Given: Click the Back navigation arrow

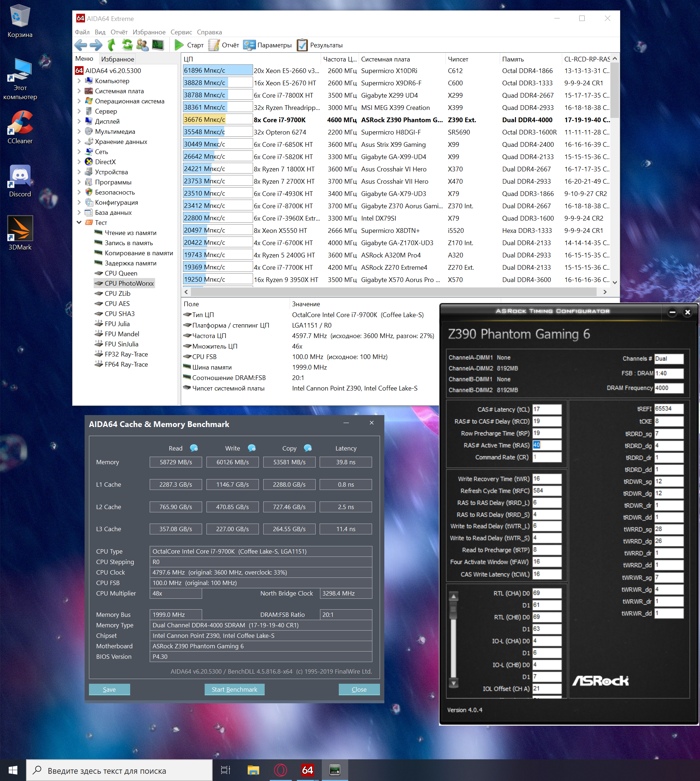Looking at the screenshot, I should [80, 45].
